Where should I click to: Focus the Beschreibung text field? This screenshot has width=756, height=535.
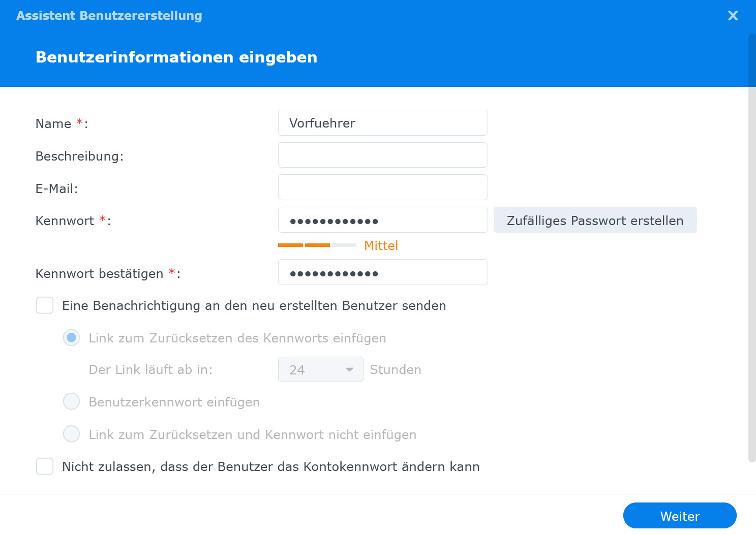383,155
